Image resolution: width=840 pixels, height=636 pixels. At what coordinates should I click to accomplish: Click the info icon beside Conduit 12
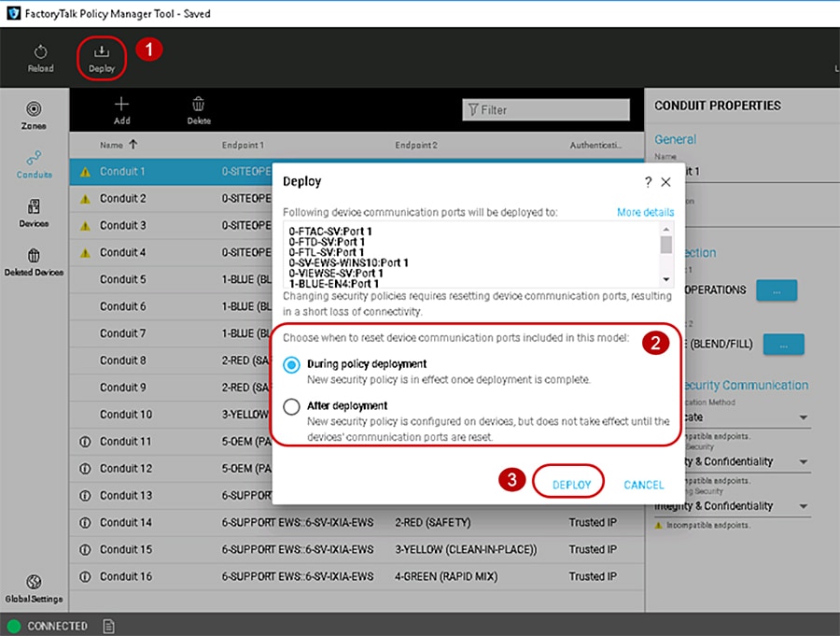[85, 469]
